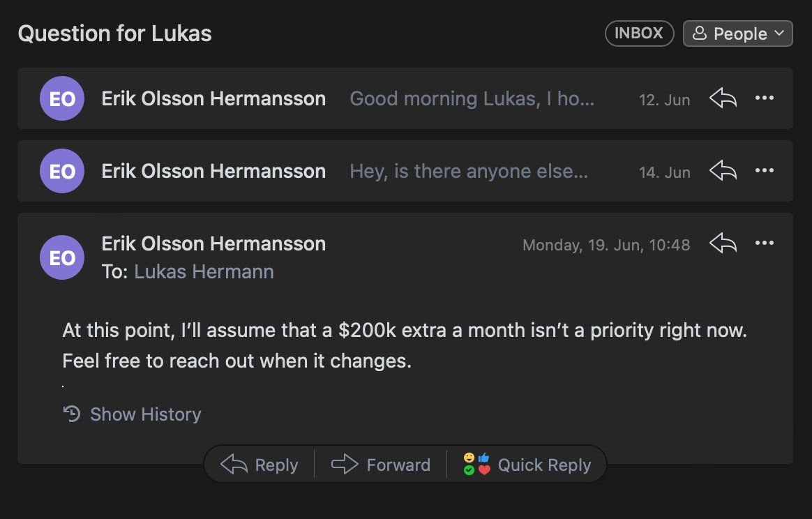Open more options for the 14. Jun email
812x519 pixels.
point(765,171)
